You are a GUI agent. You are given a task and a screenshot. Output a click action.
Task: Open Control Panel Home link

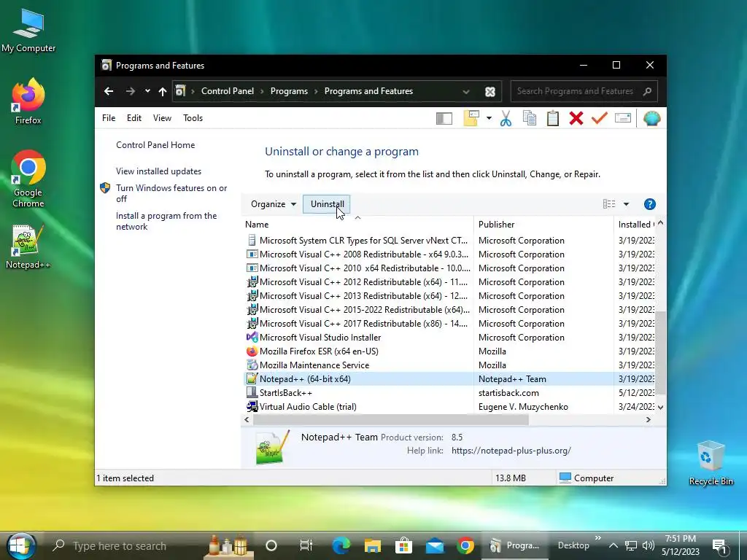point(155,145)
